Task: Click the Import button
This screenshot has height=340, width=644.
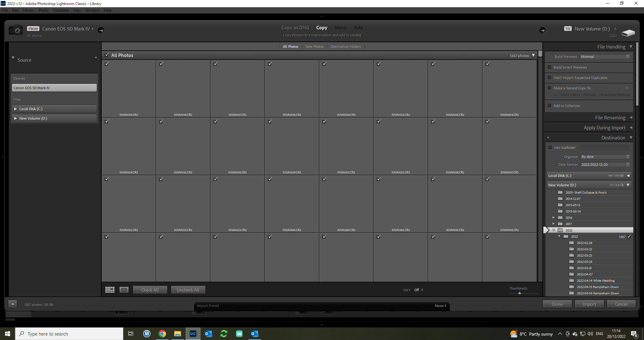Action: [x=589, y=304]
